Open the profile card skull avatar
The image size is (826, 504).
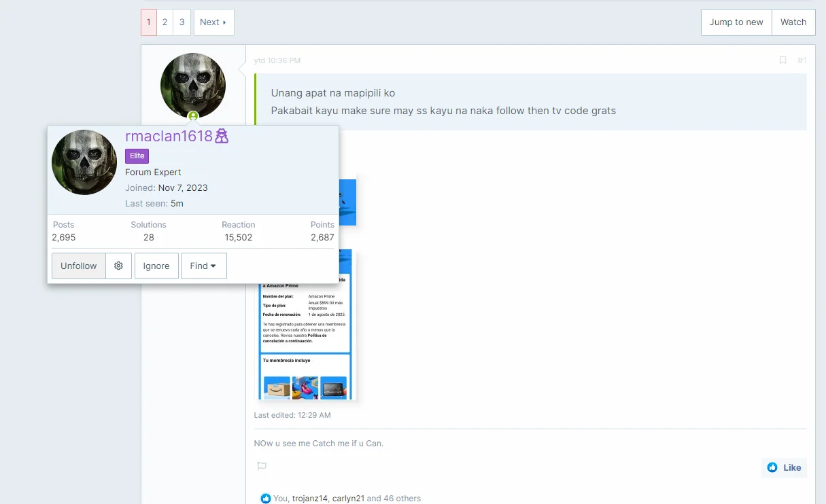[84, 162]
